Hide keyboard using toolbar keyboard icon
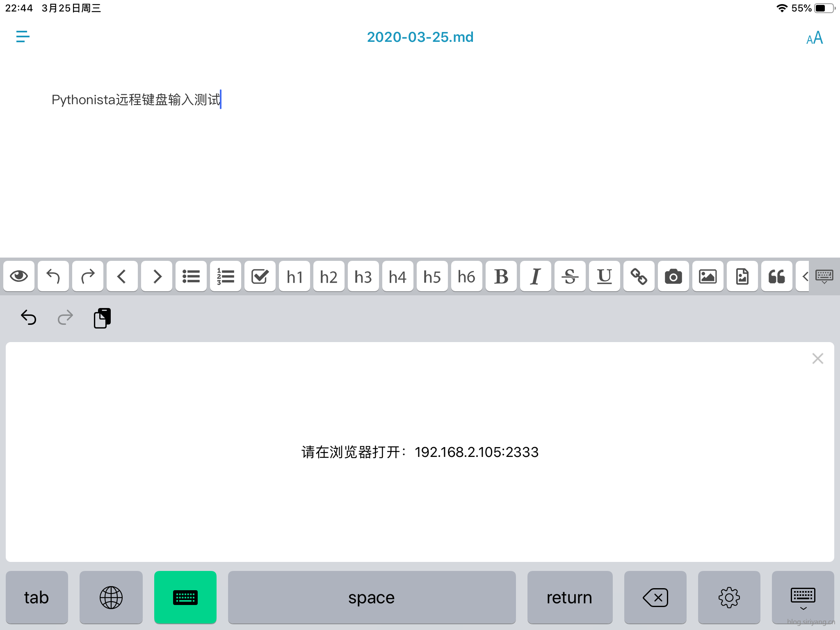This screenshot has width=840, height=630. pyautogui.click(x=824, y=276)
